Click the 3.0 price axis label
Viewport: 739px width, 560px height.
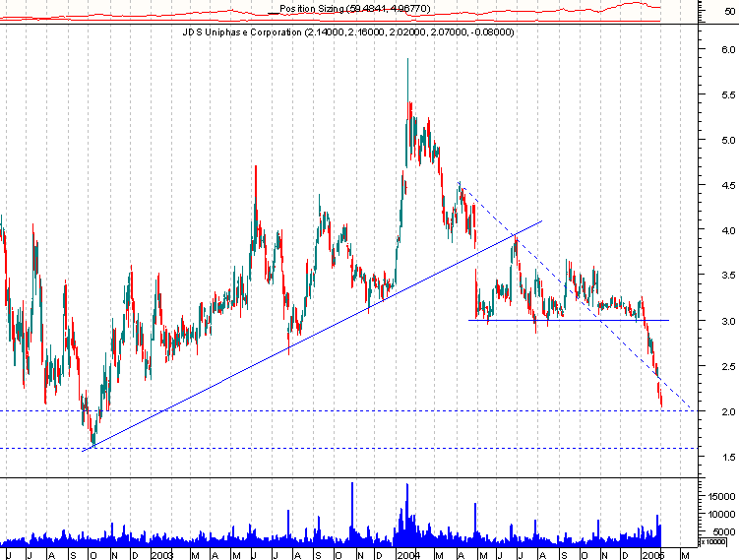pos(728,321)
